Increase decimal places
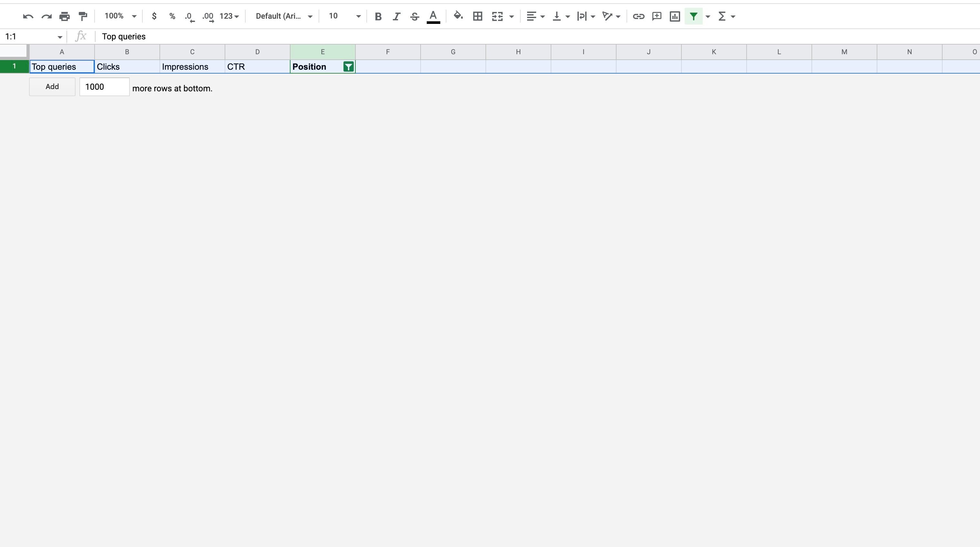Viewport: 980px width, 547px height. click(208, 17)
